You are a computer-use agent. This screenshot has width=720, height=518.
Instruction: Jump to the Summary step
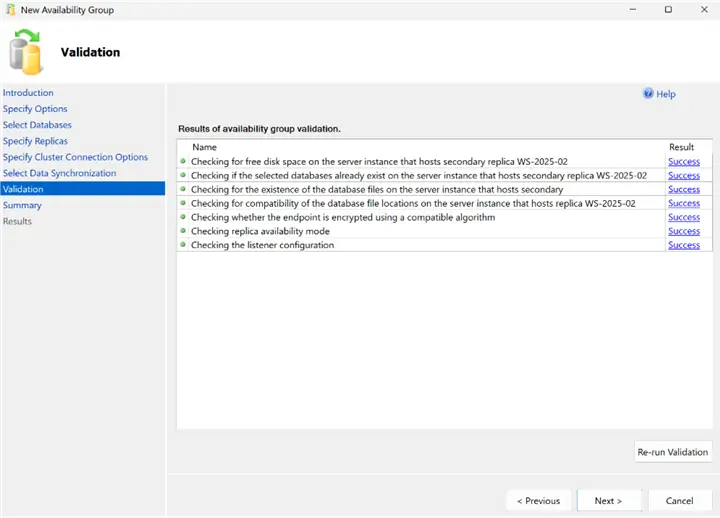point(22,205)
